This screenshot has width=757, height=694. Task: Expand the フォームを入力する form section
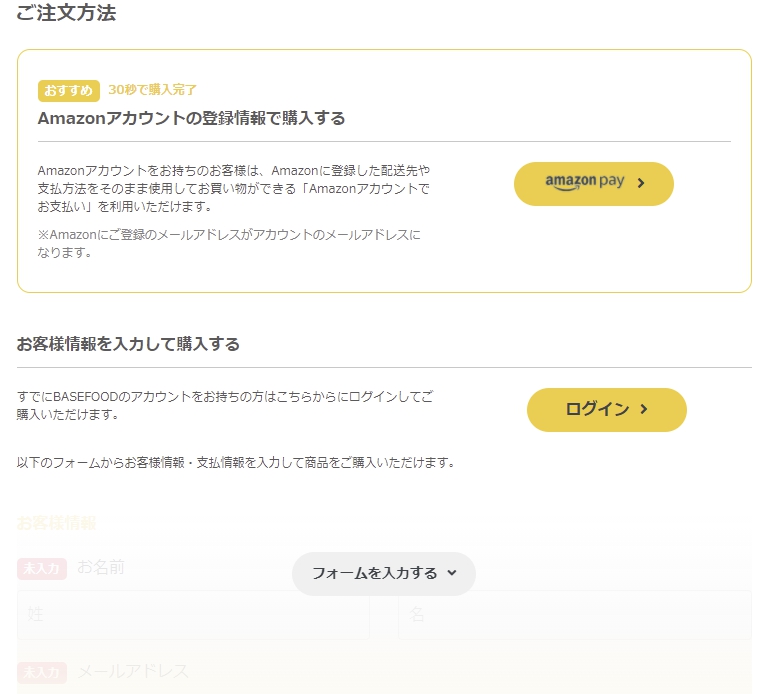coord(384,573)
